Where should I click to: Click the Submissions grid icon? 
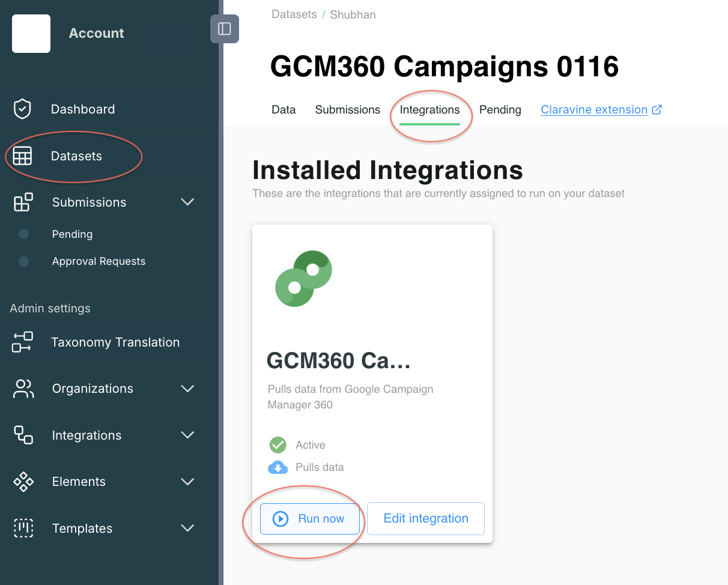23,202
